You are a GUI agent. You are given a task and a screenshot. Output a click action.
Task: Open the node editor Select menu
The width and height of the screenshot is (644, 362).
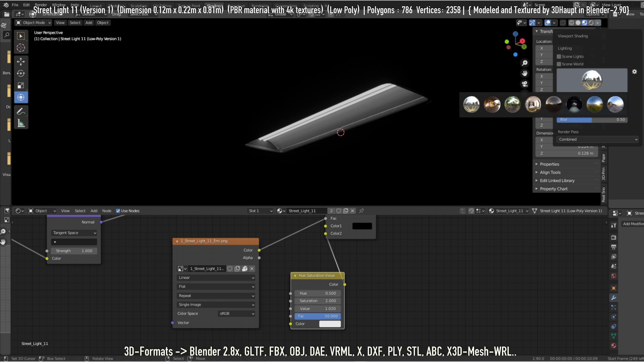[x=80, y=211]
